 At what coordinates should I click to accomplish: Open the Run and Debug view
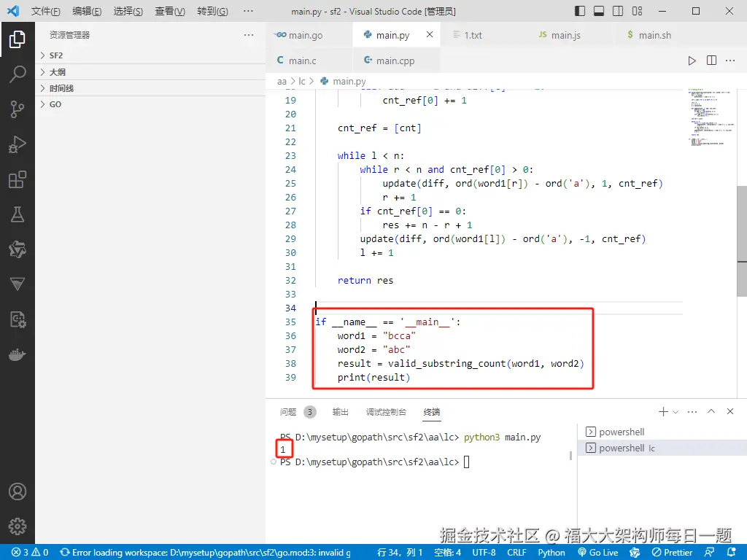(x=18, y=144)
